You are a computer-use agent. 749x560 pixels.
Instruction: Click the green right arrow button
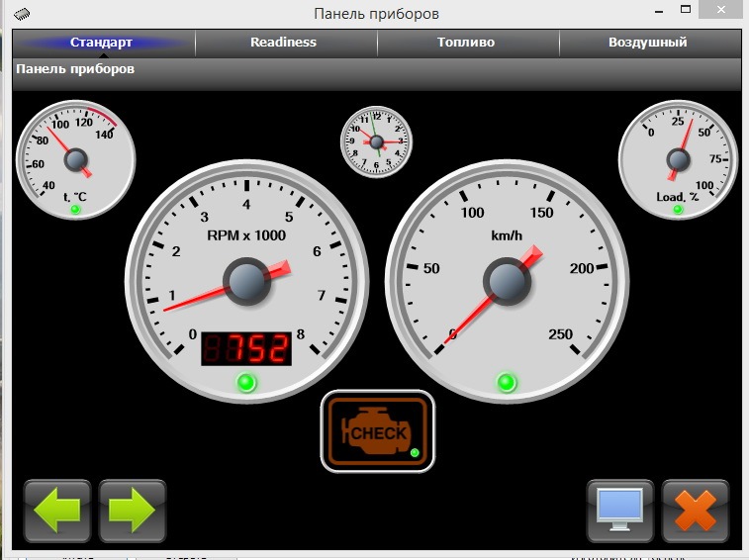pyautogui.click(x=133, y=511)
